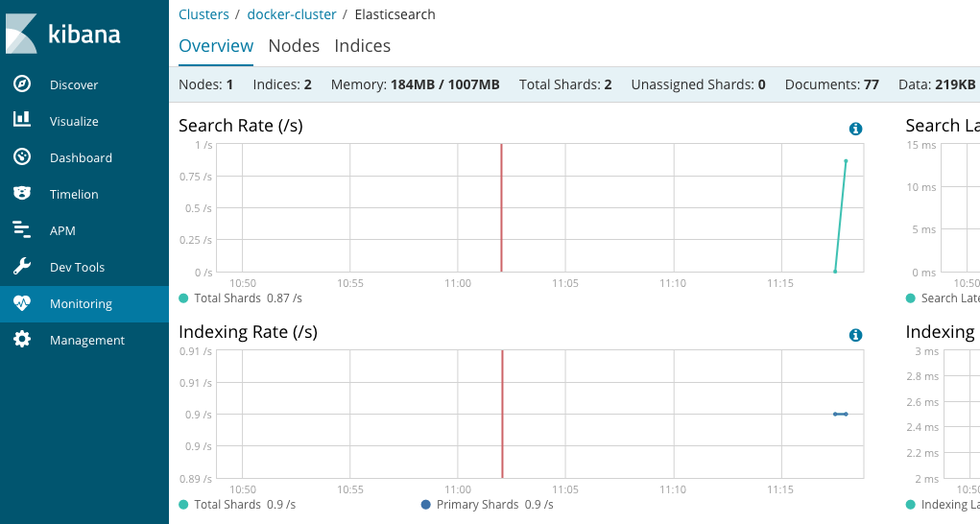Click 'Memory: 184MB / 1007MB' status

(415, 84)
